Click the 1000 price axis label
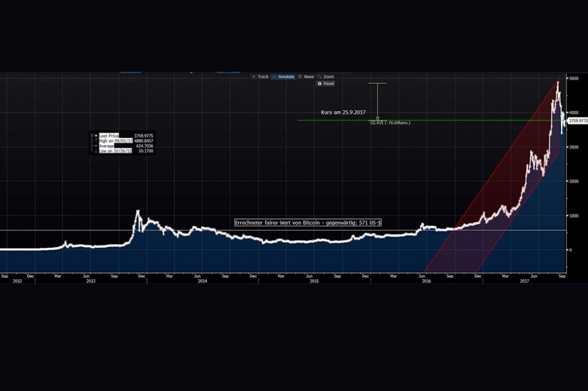The height and width of the screenshot is (391, 588). click(x=574, y=215)
